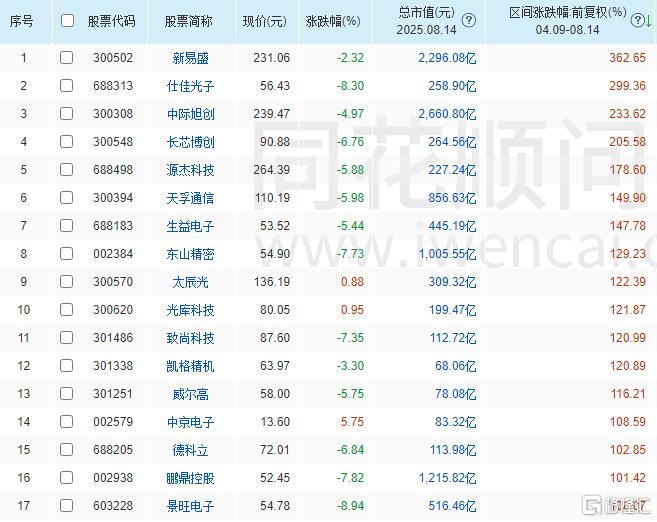Sort by 涨跌幅(%) column header
This screenshot has width=657, height=522.
333,21
